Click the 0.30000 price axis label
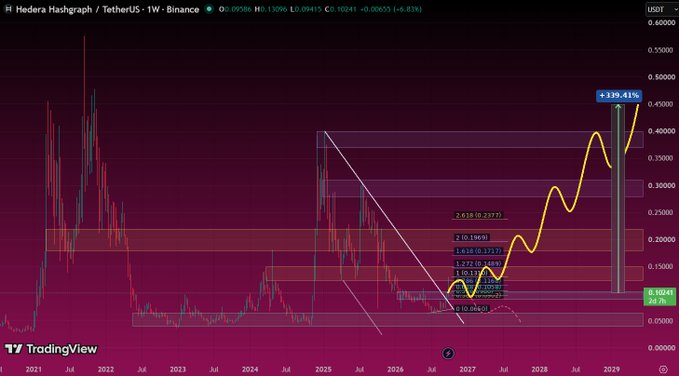The width and height of the screenshot is (679, 376). point(661,185)
